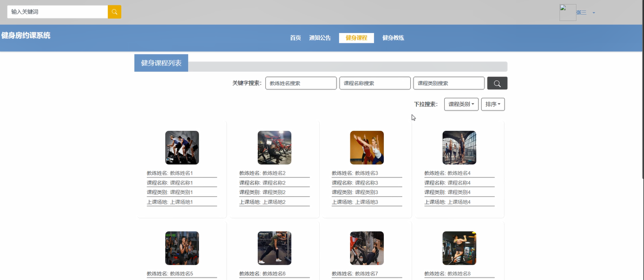Click text 教练姓名7
This screenshot has width=644, height=280.
366,274
